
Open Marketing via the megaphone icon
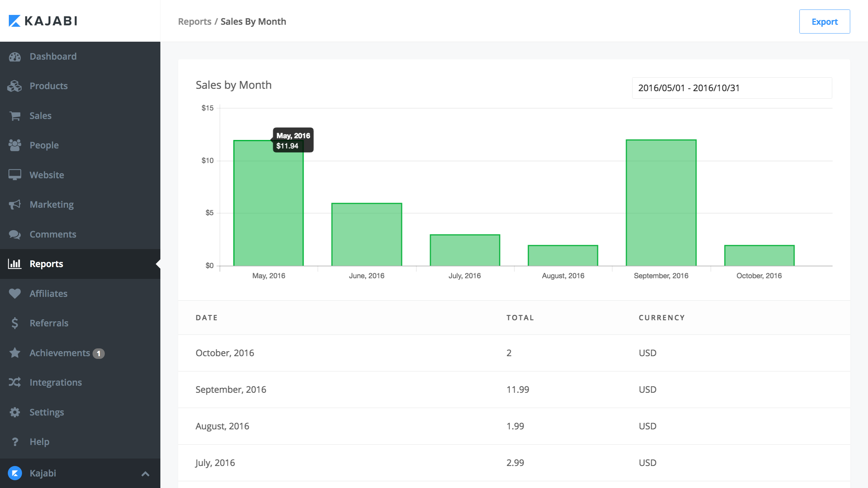pos(15,205)
